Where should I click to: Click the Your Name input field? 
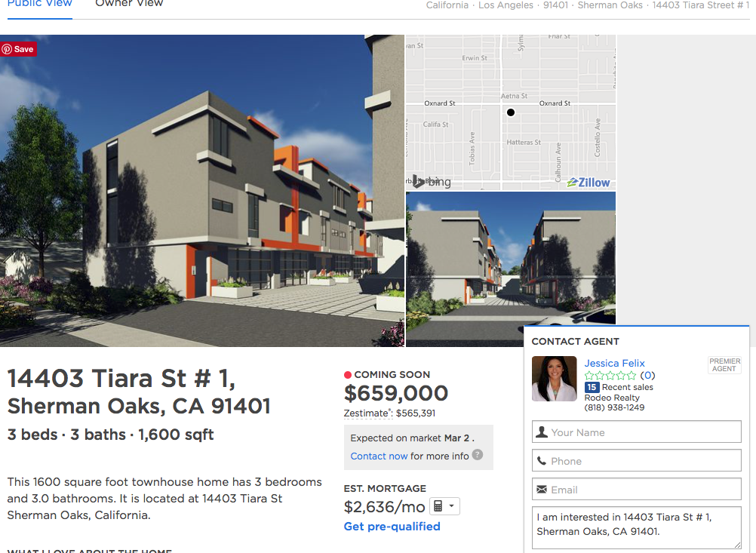637,432
